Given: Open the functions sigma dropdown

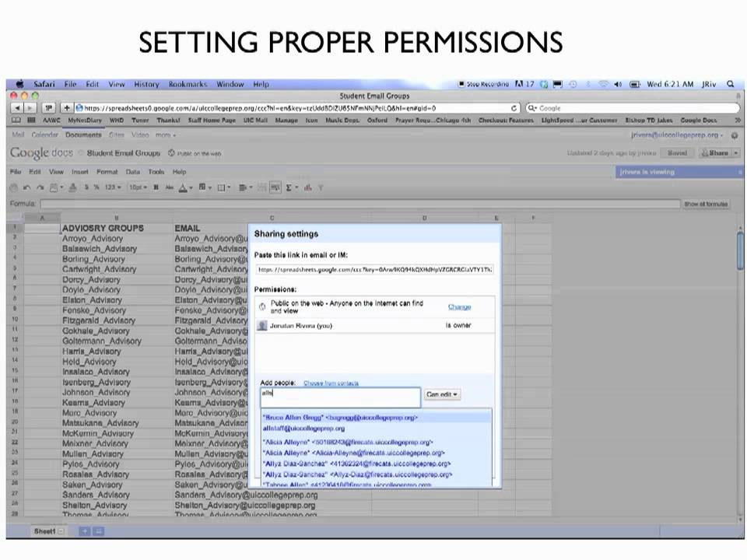Looking at the screenshot, I should (291, 187).
